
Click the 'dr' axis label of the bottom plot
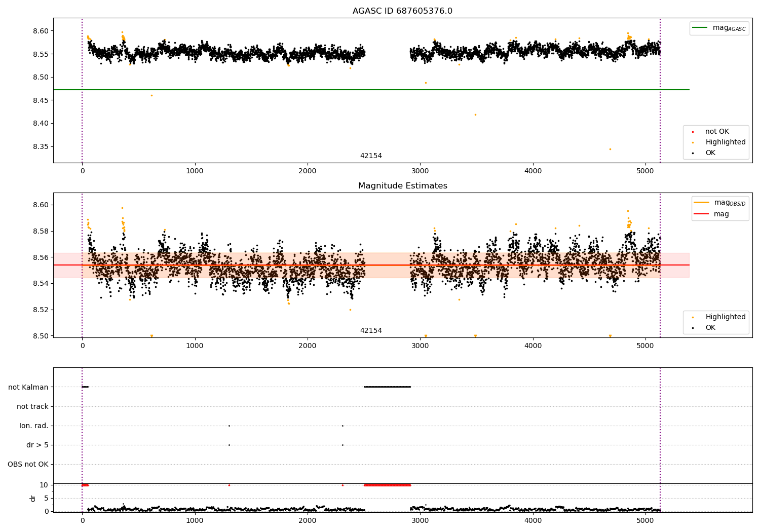[33, 498]
